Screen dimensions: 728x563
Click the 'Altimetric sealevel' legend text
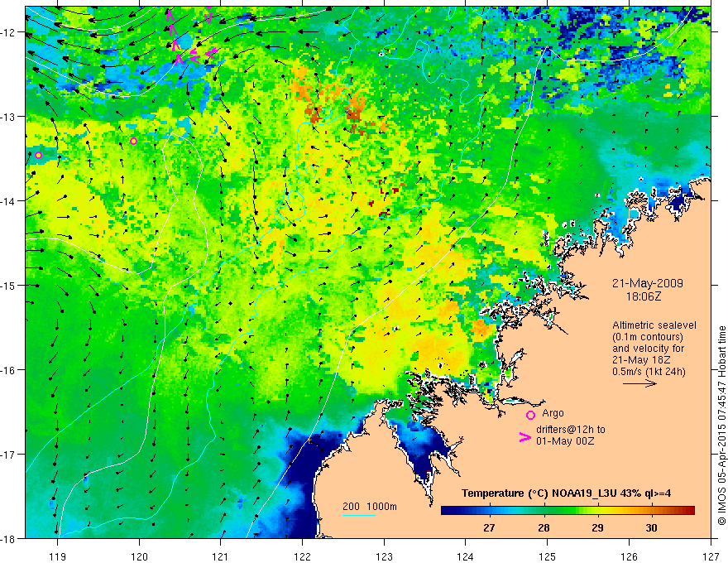(x=654, y=325)
